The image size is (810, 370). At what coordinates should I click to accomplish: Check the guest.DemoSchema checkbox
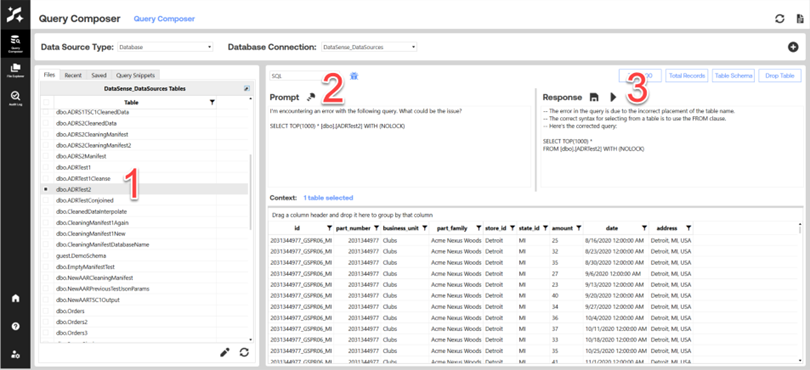[46, 256]
